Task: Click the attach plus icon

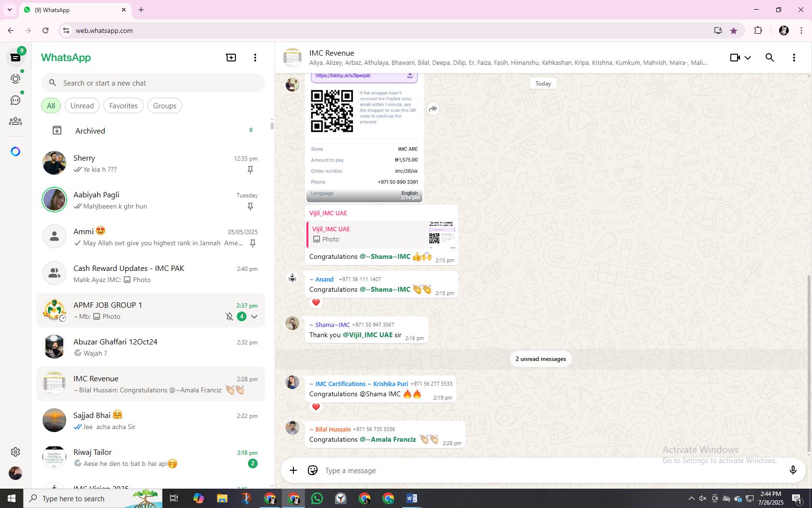Action: click(x=293, y=470)
